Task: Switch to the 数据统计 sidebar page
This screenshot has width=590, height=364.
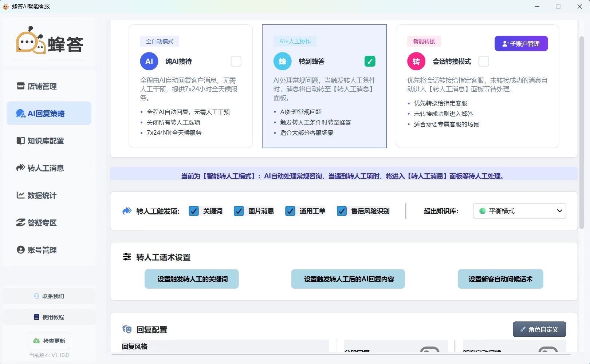Action: click(x=49, y=195)
